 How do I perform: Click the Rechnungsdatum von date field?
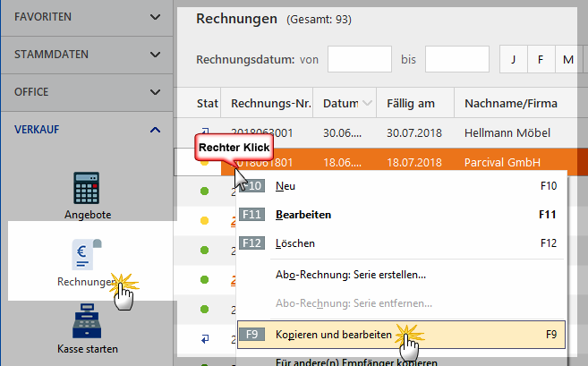click(x=360, y=59)
